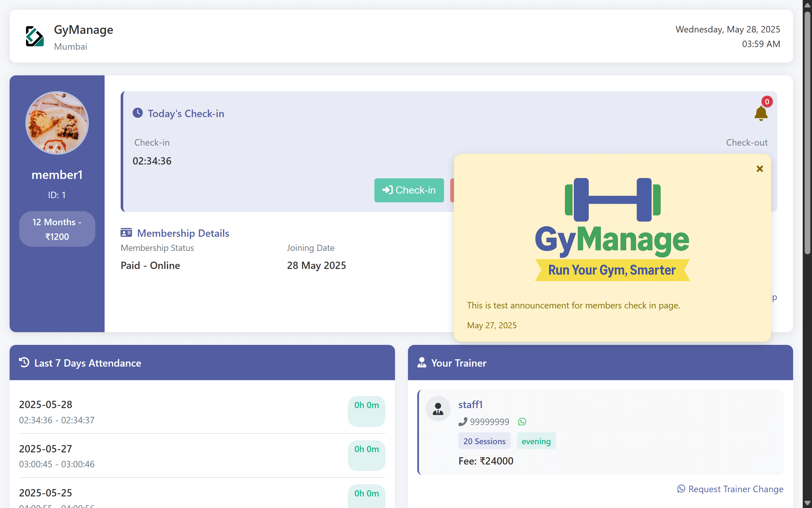Click the red notification count badge
Screen dimensions: 812x508
pyautogui.click(x=767, y=102)
